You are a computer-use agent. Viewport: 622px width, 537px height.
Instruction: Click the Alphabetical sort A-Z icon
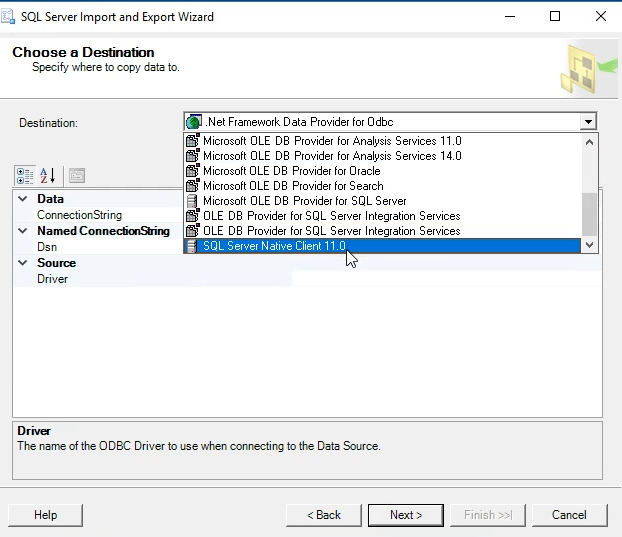(48, 176)
